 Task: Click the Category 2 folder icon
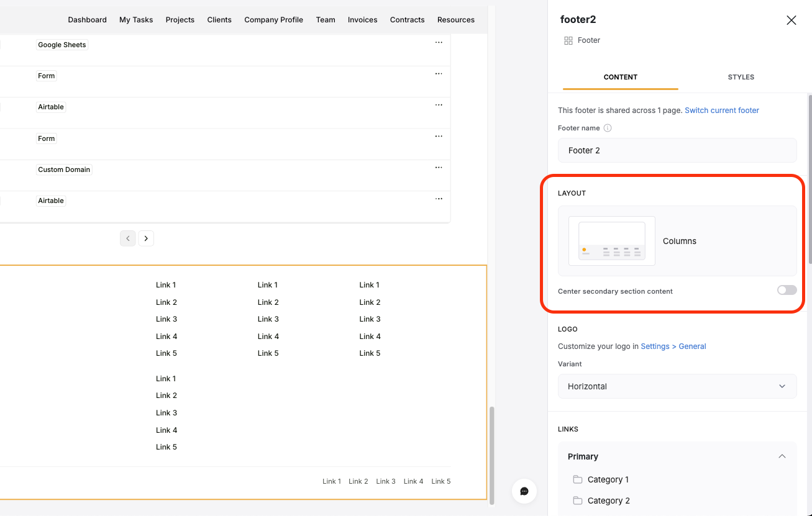tap(578, 500)
